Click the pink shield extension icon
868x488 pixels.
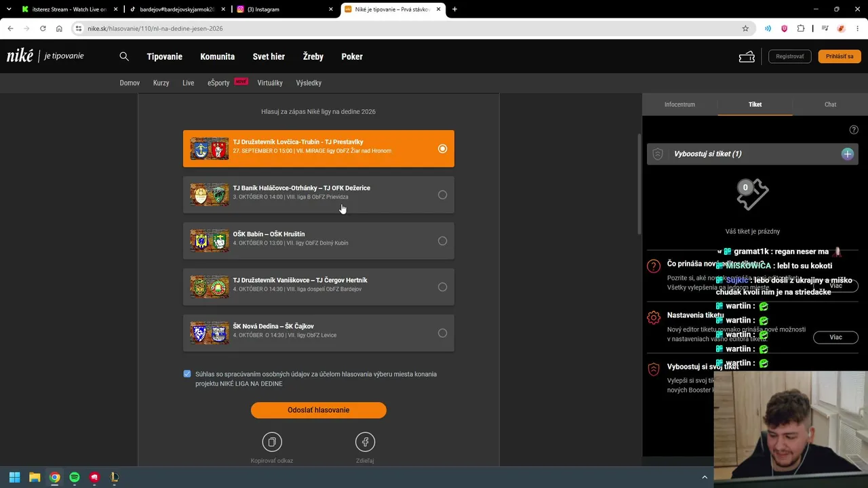[x=785, y=28]
